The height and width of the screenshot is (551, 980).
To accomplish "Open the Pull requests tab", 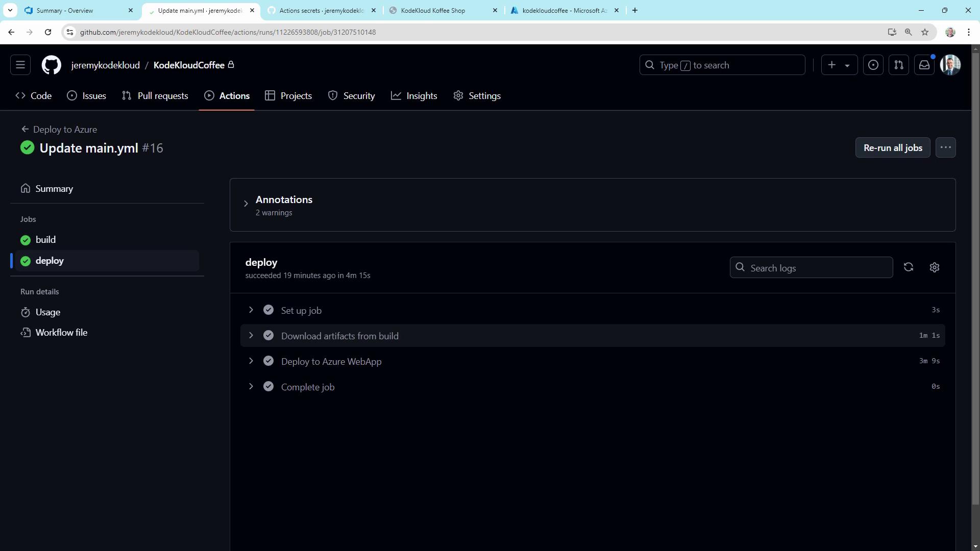I will point(155,96).
